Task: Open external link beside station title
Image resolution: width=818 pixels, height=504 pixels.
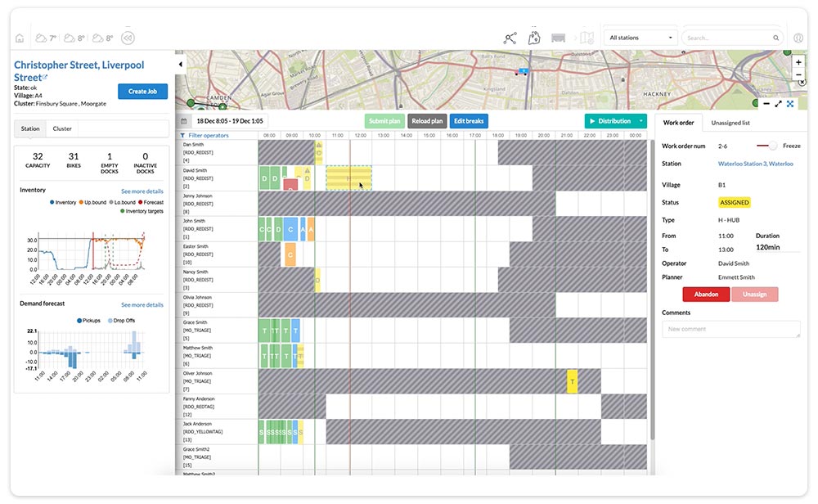Action: [45, 77]
